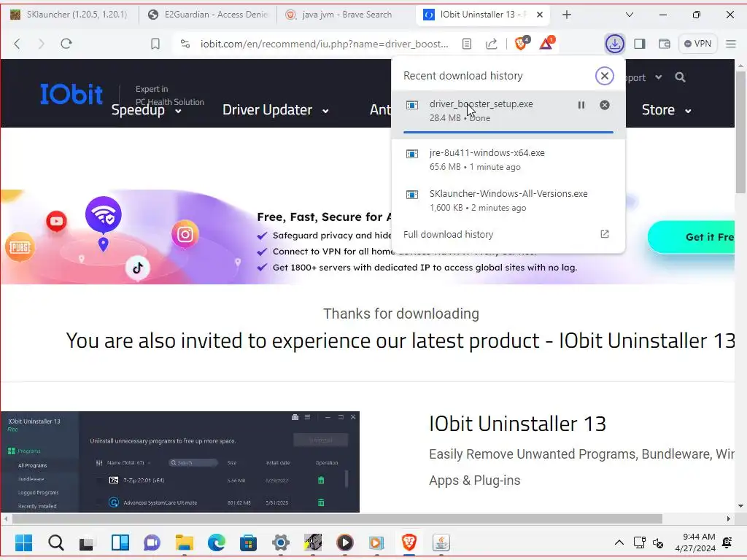Open the Brave Wallet icon
Screen dimensions: 747x560
664,44
